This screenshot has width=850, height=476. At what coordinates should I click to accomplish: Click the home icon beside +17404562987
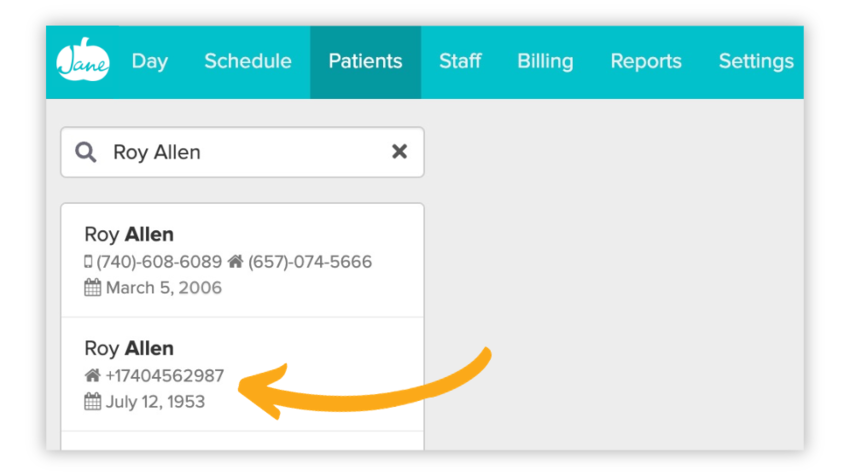92,376
